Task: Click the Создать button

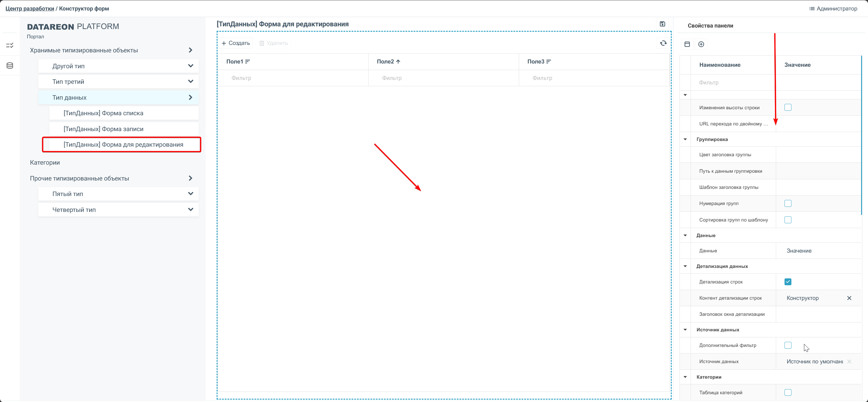Action: point(236,43)
